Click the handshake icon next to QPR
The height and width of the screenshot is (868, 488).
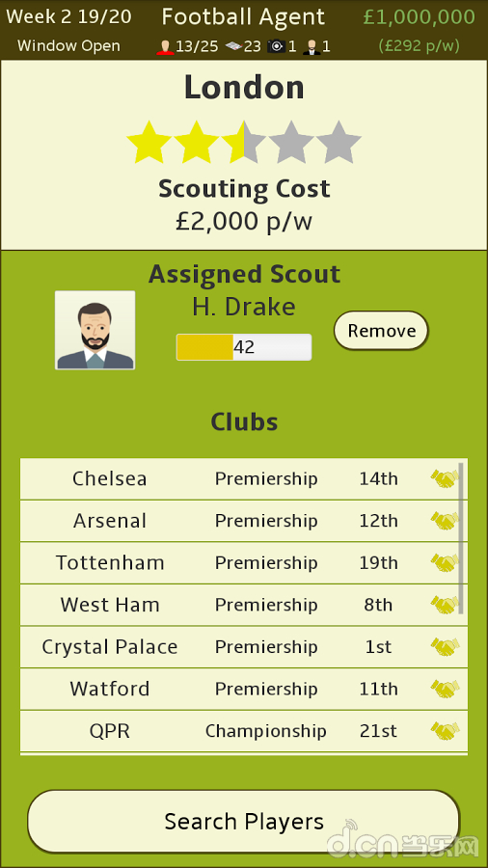pyautogui.click(x=445, y=731)
